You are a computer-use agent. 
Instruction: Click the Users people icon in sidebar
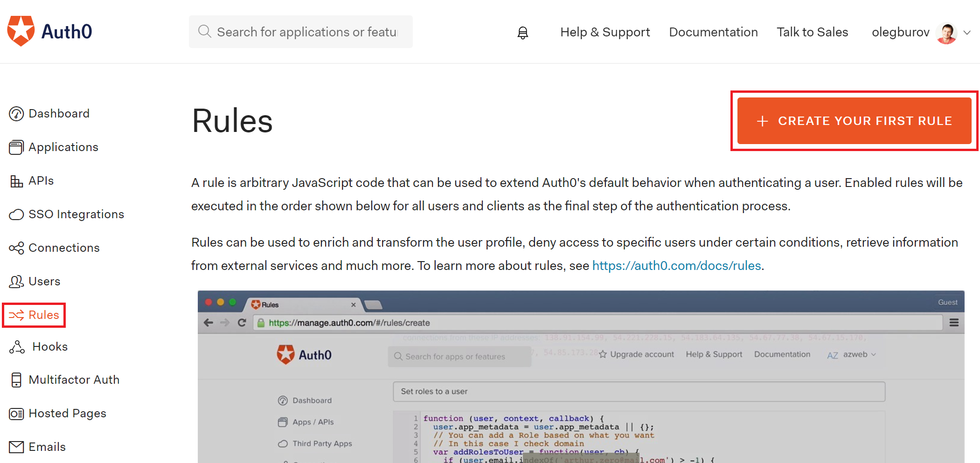tap(16, 282)
